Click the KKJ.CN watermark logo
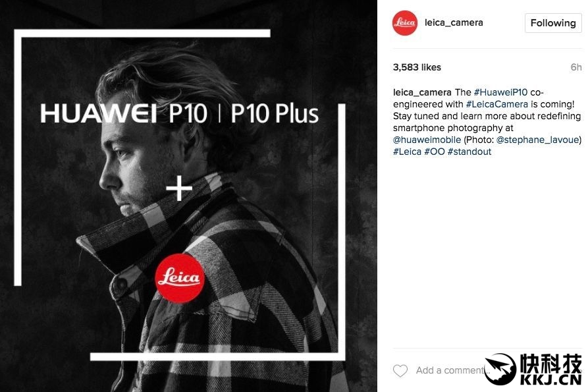The width and height of the screenshot is (588, 392). pyautogui.click(x=533, y=370)
